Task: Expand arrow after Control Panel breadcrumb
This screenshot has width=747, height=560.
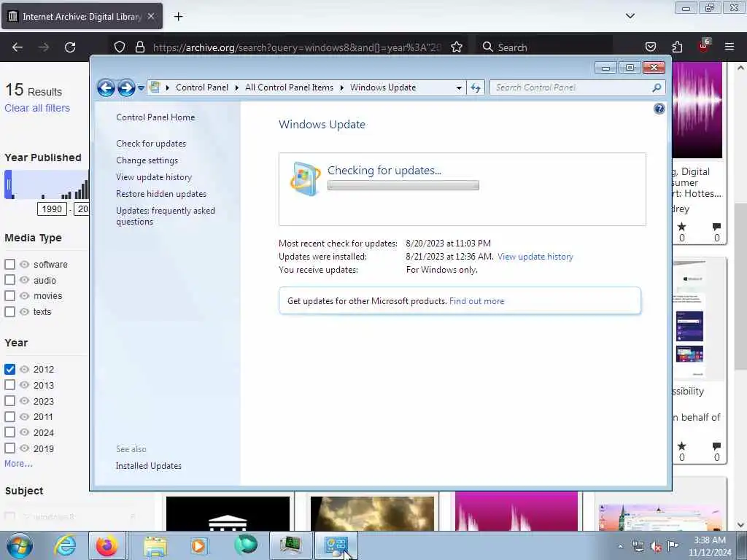Action: [237, 87]
